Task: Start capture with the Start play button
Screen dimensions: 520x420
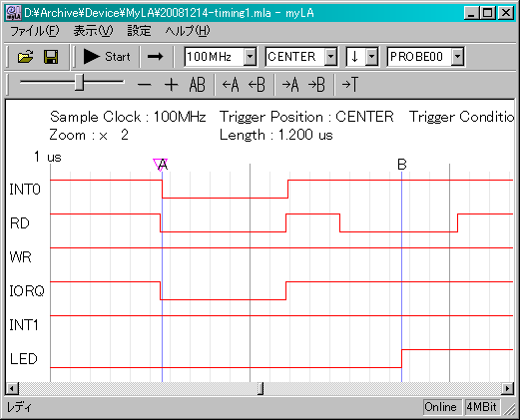Action: 106,57
